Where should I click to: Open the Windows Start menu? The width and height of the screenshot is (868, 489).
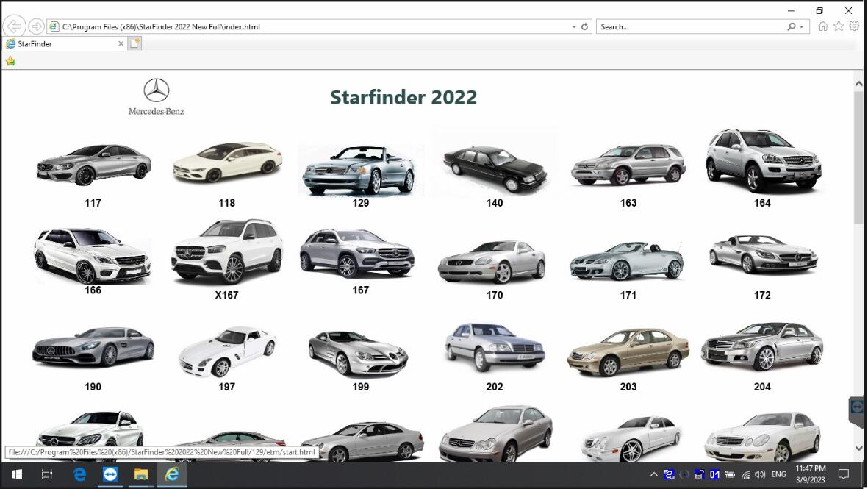17,474
